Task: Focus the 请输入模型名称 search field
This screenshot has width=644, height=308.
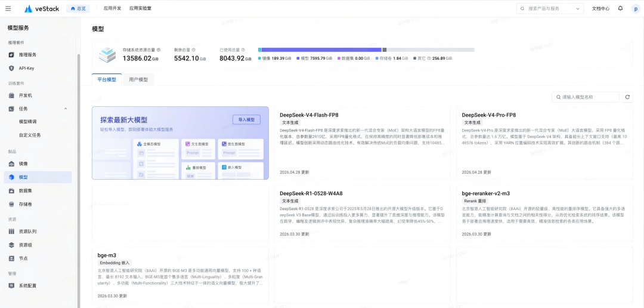Action: click(x=586, y=97)
